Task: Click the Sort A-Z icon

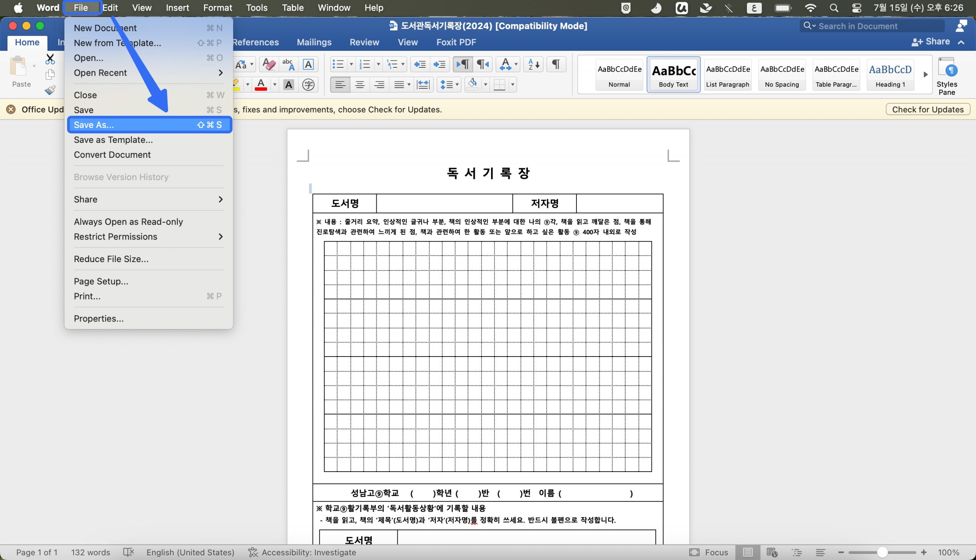Action: [534, 64]
